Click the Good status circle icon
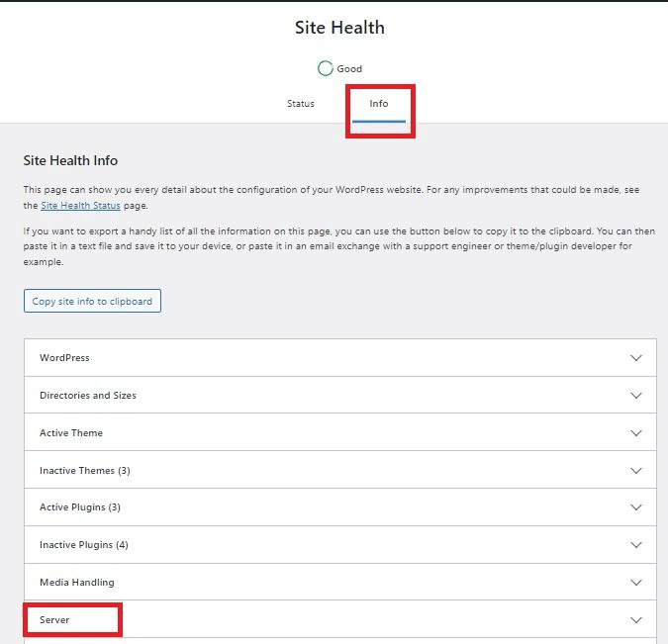Image resolution: width=668 pixels, height=644 pixels. tap(325, 68)
